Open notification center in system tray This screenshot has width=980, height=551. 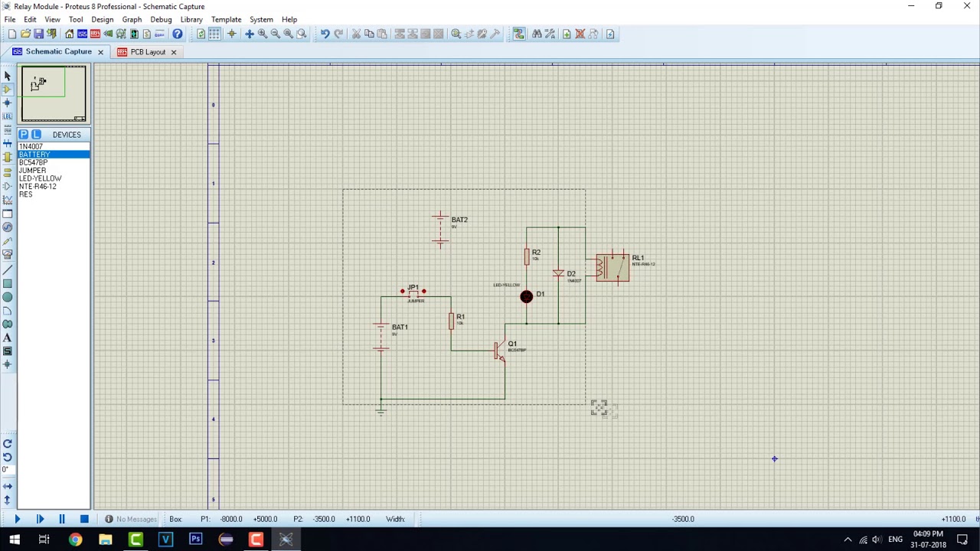[x=963, y=540]
